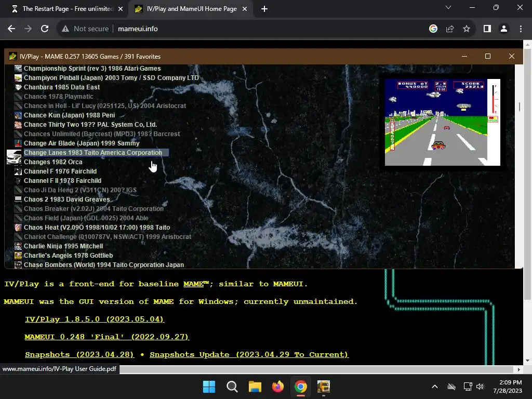Image resolution: width=532 pixels, height=399 pixels.
Task: Click the browser back arrow
Action: (11, 29)
